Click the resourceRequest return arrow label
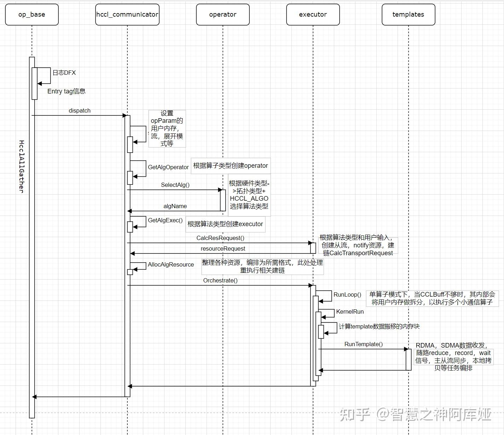This screenshot has width=504, height=435. [223, 248]
